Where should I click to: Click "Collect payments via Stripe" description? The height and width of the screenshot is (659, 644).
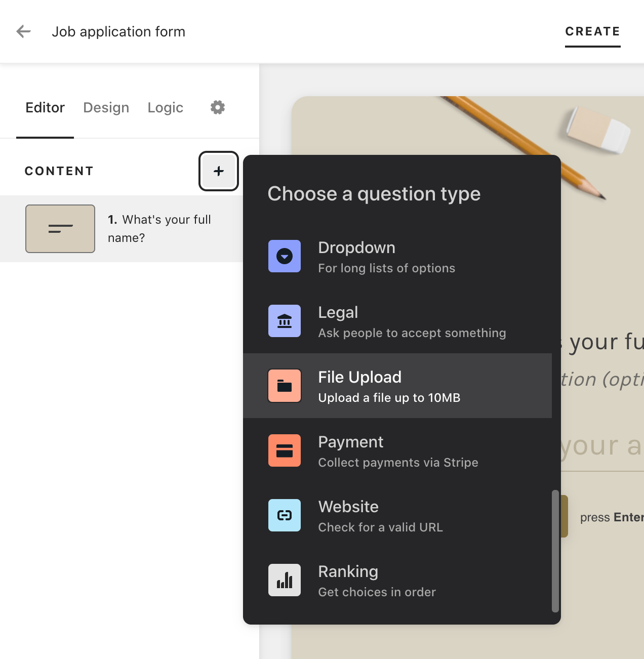pos(398,463)
